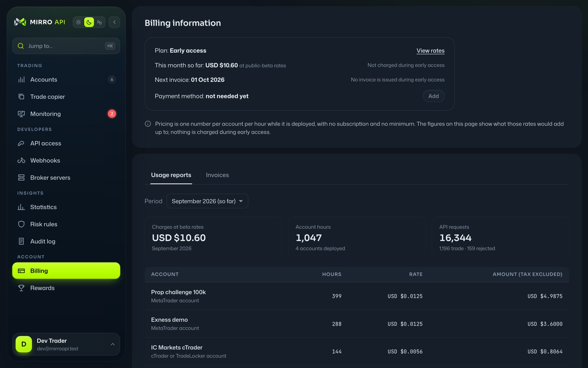Click the Monitoring screen icon
The width and height of the screenshot is (588, 368).
click(21, 114)
